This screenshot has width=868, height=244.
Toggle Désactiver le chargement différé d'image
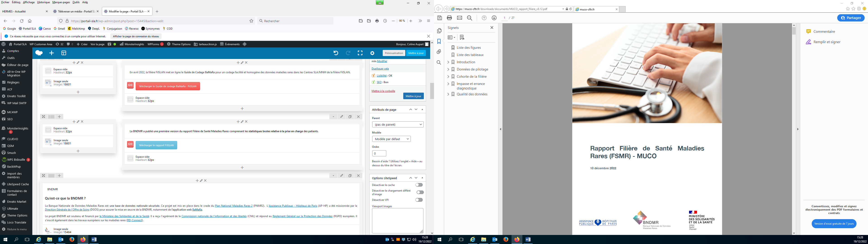click(420, 192)
